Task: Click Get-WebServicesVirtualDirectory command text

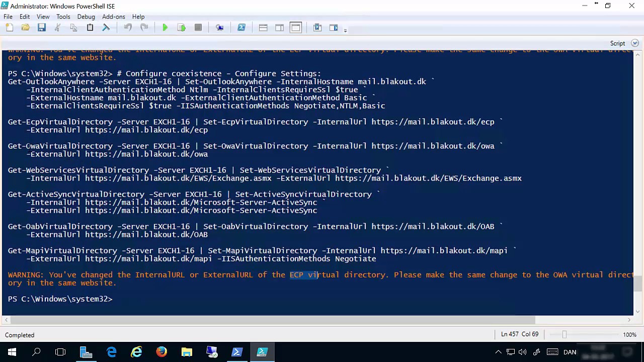Action: pyautogui.click(x=78, y=170)
